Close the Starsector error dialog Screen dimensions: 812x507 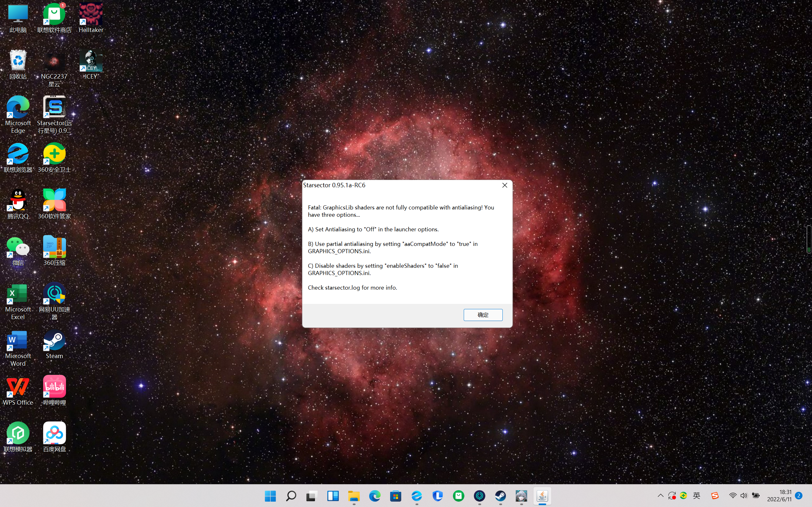tap(504, 185)
